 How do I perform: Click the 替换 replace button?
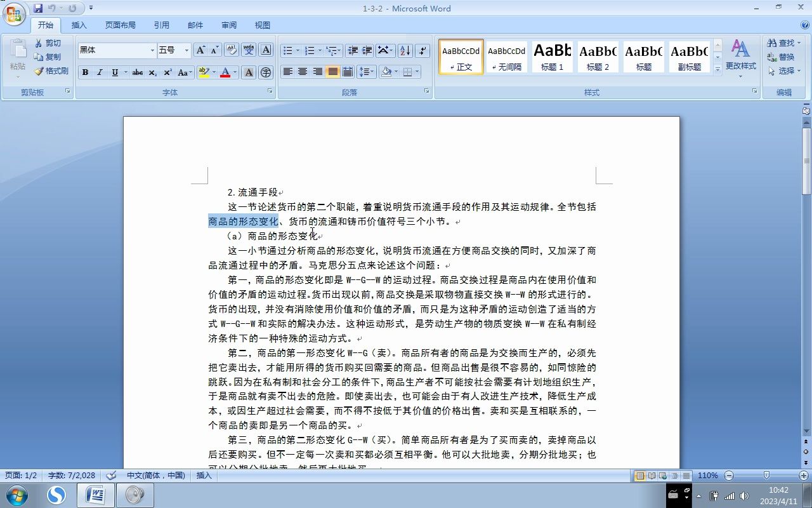coord(781,57)
